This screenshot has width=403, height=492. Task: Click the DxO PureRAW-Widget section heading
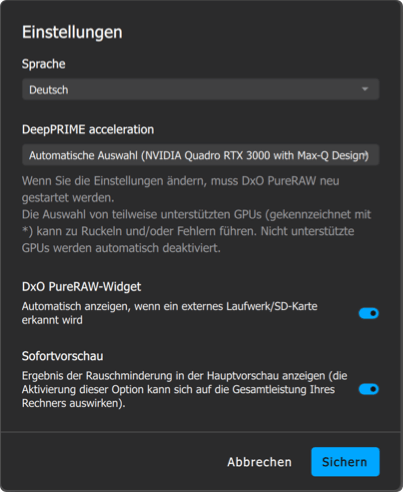click(82, 287)
